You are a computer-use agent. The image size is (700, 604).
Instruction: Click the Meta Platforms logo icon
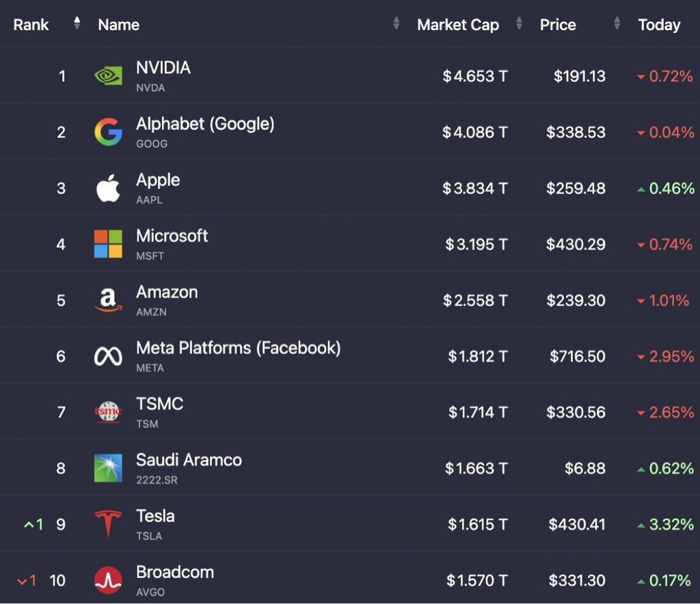coord(108,356)
